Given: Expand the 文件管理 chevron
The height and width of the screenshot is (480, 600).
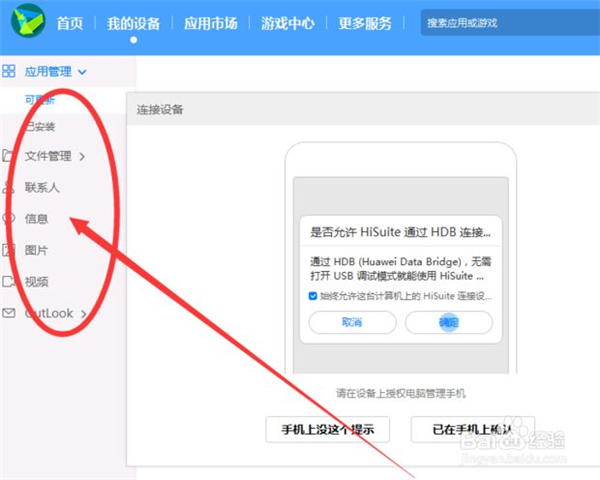Looking at the screenshot, I should (x=82, y=156).
